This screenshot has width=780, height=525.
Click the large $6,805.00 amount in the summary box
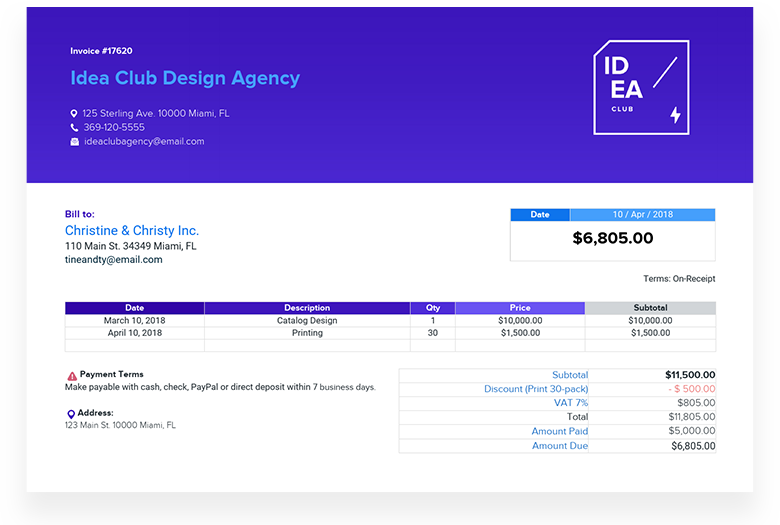(x=613, y=238)
